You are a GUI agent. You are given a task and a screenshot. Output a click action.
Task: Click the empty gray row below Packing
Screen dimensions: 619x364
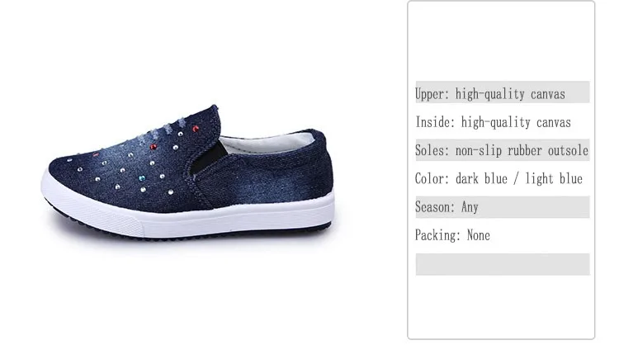(502, 264)
